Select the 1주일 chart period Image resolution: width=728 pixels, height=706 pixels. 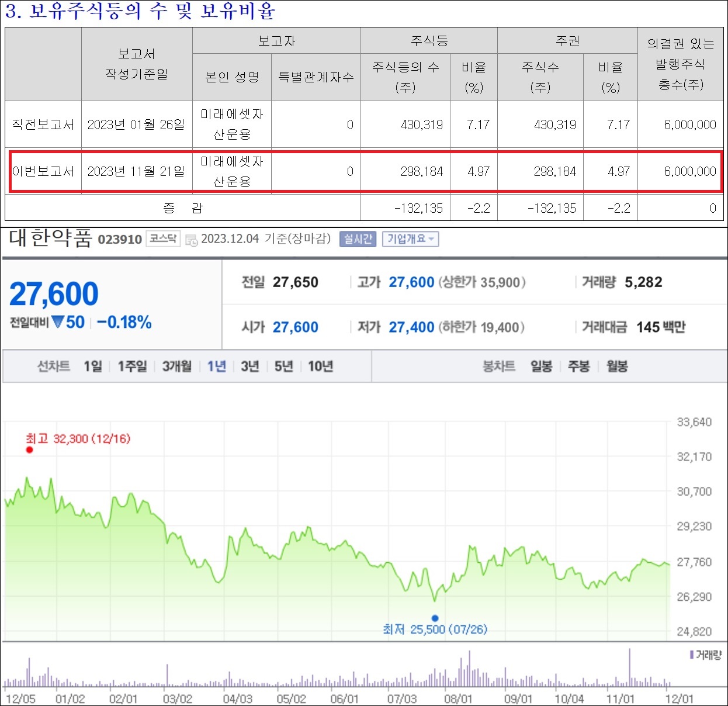132,366
